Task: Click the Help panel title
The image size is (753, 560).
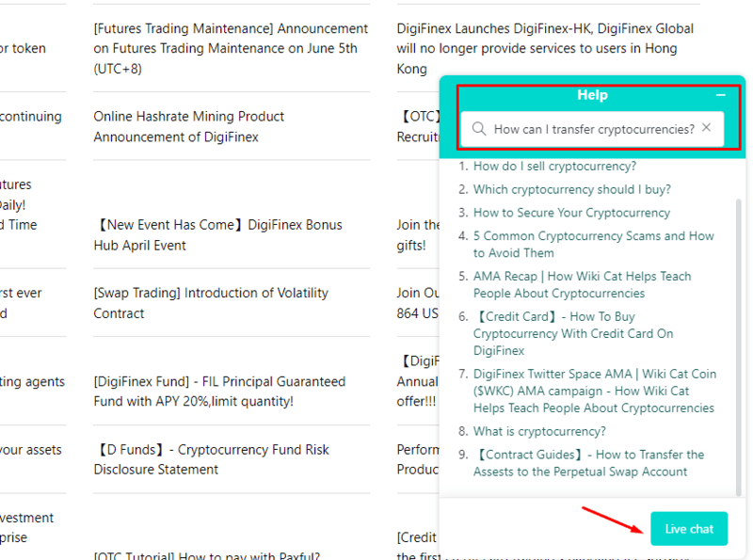Action: point(592,95)
